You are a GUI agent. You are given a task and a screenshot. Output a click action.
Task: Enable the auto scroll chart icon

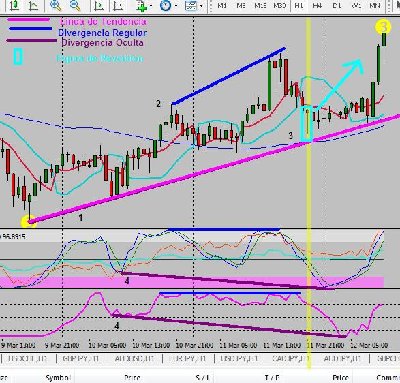coord(99,5)
